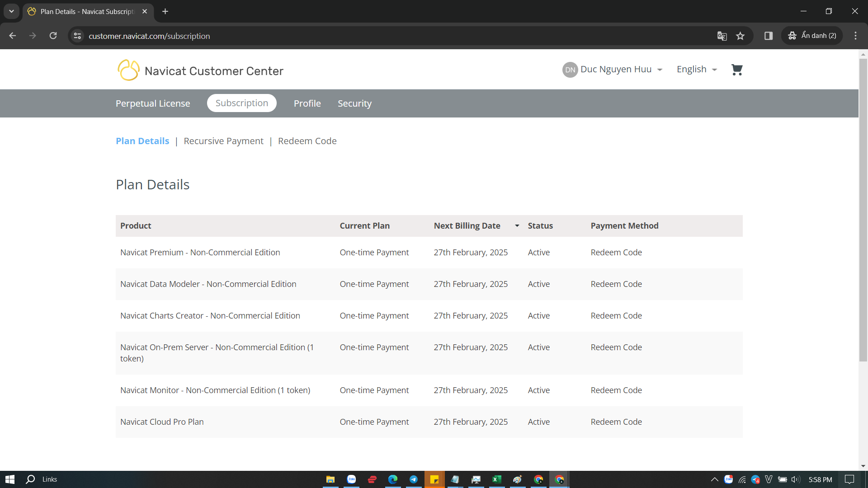868x488 pixels.
Task: Open Navicat Data Modeler - Non-Commercial Edition
Action: pos(208,284)
